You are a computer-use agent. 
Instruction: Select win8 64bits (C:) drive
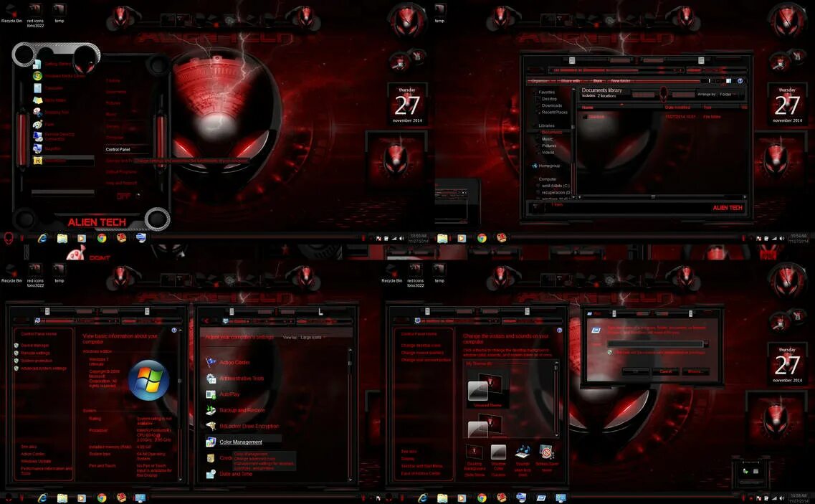click(x=555, y=186)
